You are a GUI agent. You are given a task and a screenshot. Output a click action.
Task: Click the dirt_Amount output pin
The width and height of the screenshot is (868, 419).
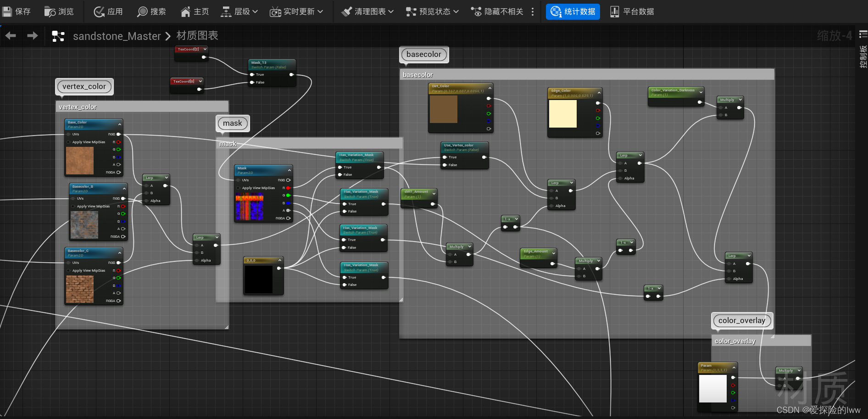coord(433,204)
